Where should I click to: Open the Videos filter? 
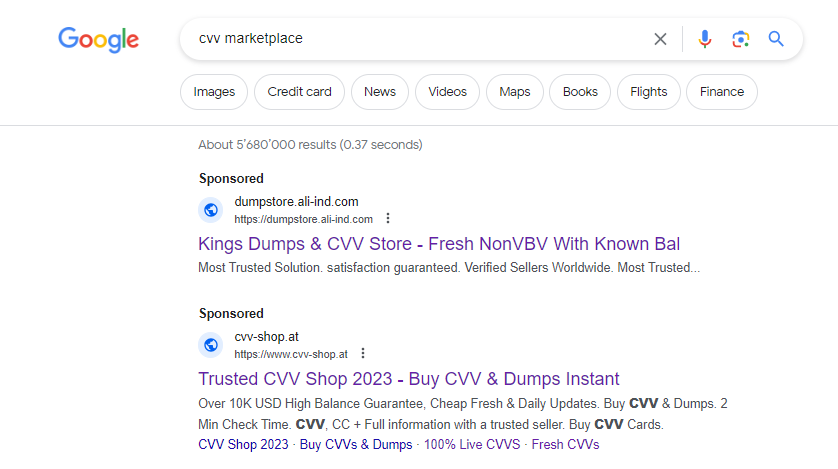click(447, 92)
